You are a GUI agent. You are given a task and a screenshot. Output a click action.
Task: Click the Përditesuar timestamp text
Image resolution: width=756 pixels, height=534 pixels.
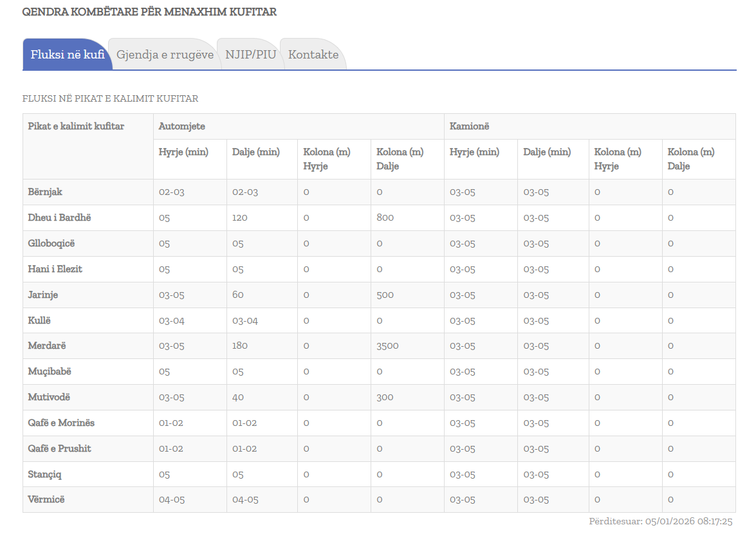pyautogui.click(x=660, y=522)
